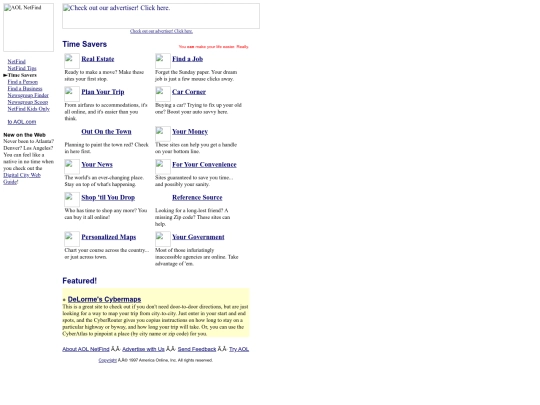This screenshot has height=405, width=540.
Task: Click the image icon beside Your Government
Action: (x=163, y=239)
